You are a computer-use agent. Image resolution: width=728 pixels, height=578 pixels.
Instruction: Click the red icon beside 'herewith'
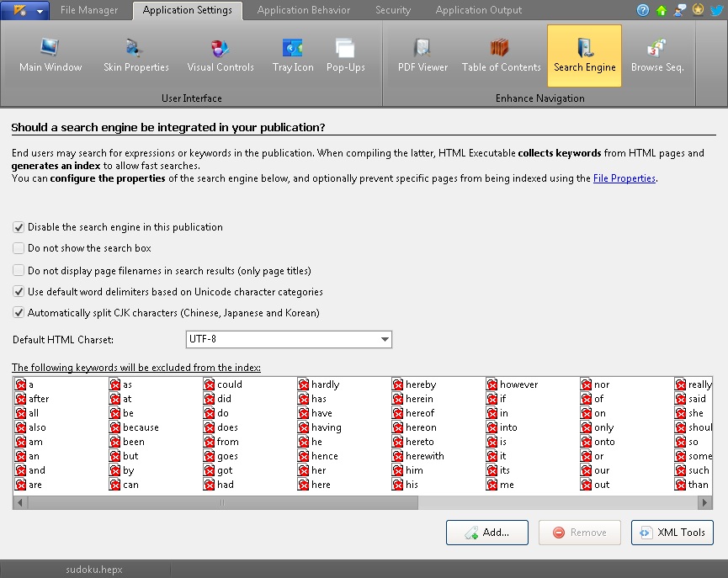[x=397, y=456]
